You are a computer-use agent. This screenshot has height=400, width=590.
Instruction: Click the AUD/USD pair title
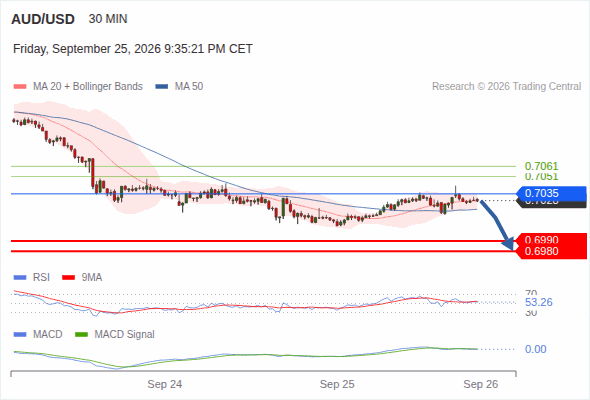pos(43,19)
